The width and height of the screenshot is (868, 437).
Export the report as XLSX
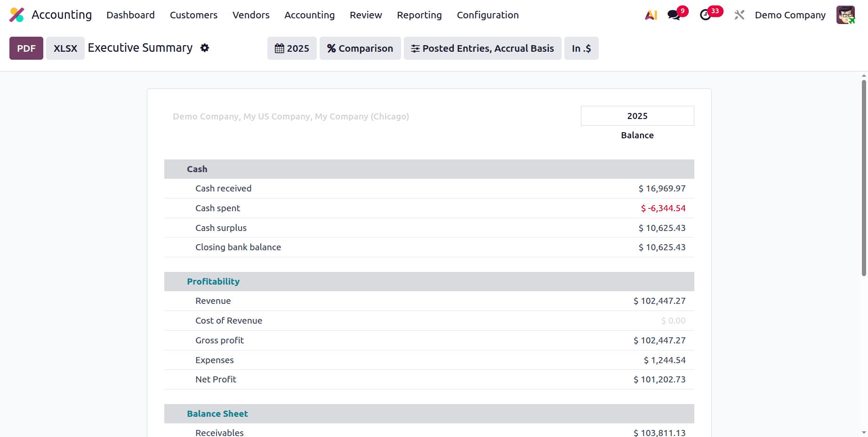tap(65, 48)
